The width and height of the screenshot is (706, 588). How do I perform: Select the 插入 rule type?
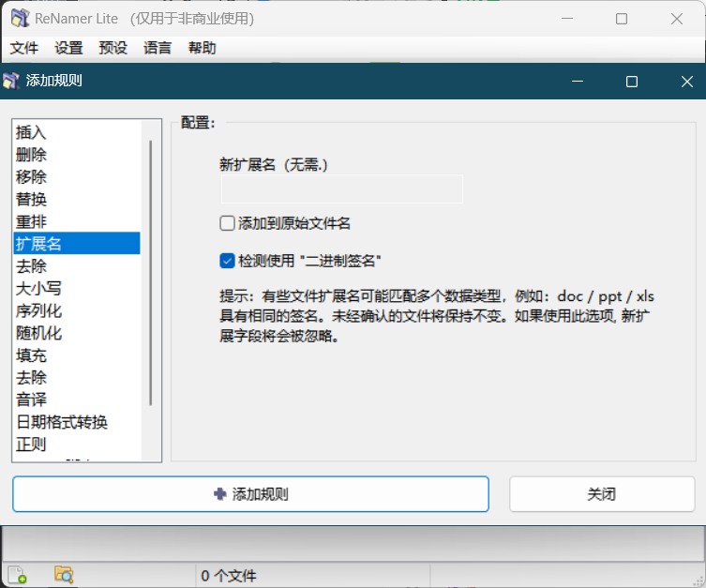click(x=77, y=132)
